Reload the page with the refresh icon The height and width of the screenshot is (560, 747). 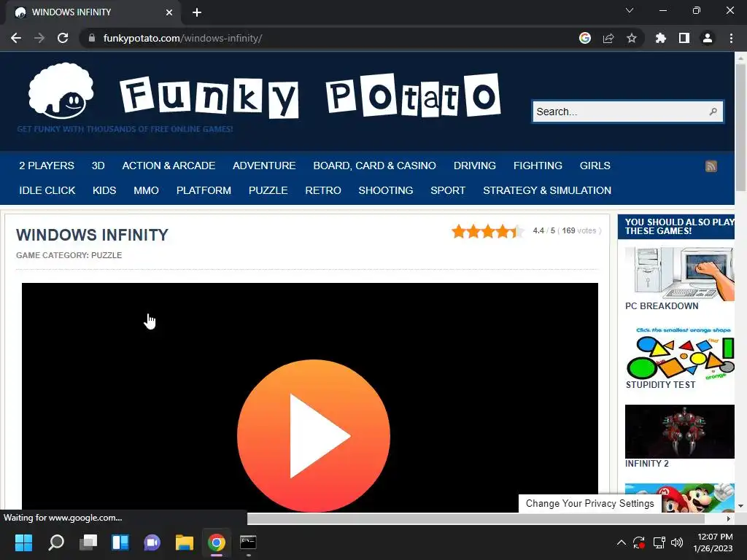pyautogui.click(x=63, y=38)
